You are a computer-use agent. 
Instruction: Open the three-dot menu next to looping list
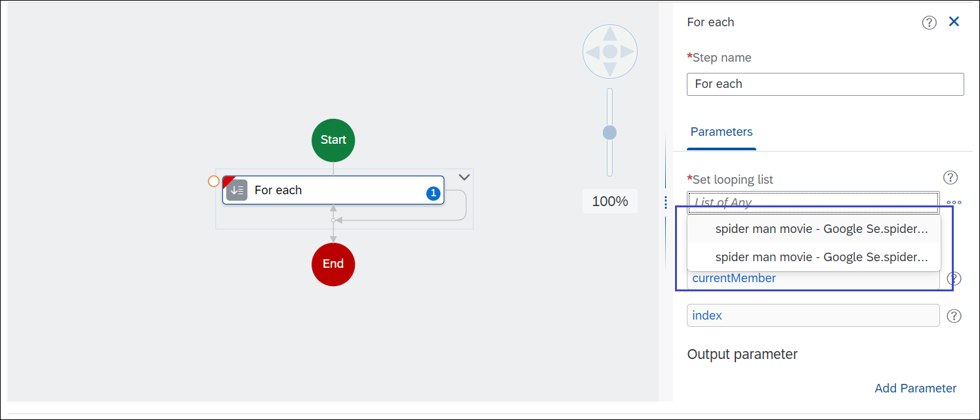coord(954,203)
